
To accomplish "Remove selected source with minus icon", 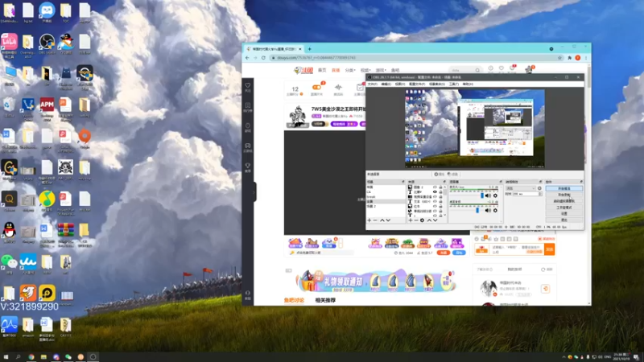I will pos(416,220).
